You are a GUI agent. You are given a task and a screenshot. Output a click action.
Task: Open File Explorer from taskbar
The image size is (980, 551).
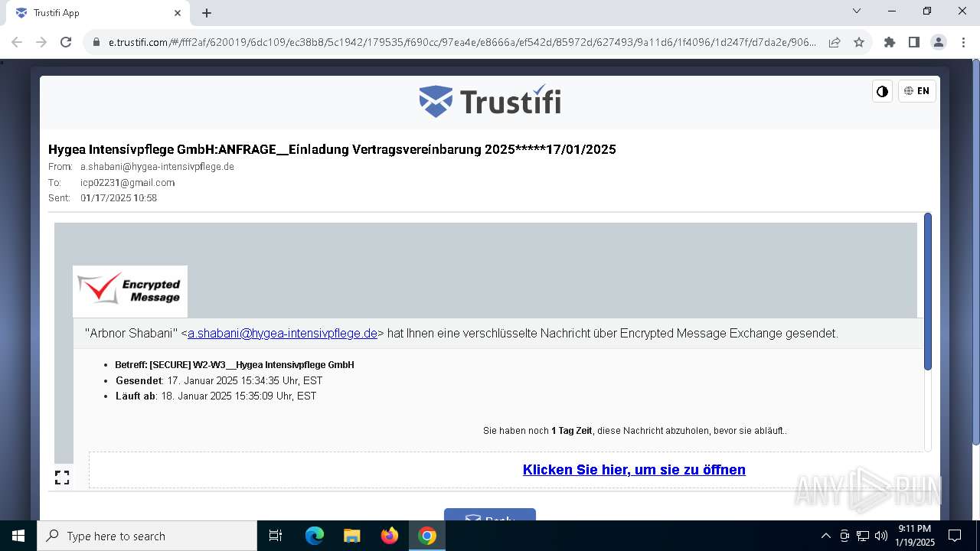[x=352, y=536]
